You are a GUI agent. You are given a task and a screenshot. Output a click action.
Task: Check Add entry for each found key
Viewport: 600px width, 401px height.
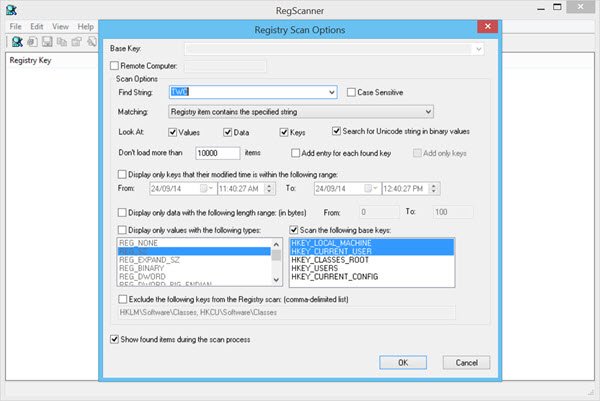(x=295, y=153)
